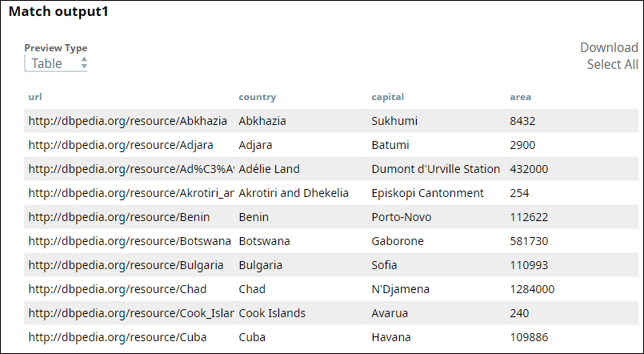Click the Dumont d'Urville Station capital cell

point(435,169)
